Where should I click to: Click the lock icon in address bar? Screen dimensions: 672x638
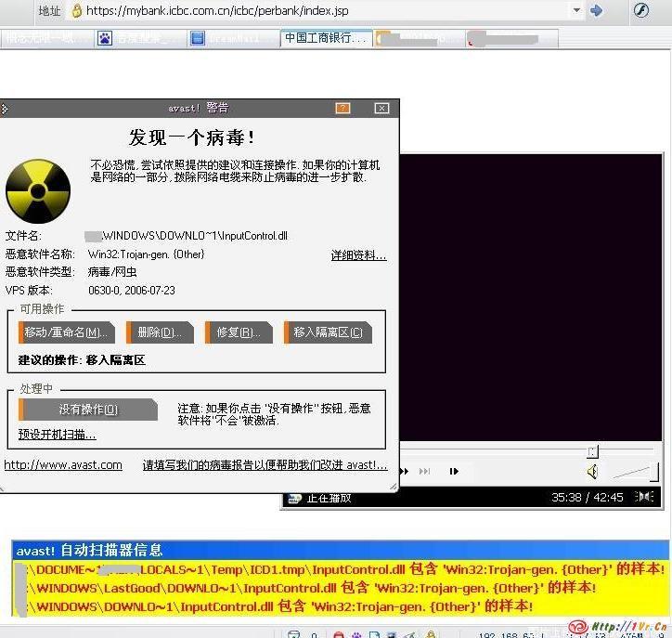coord(75,11)
